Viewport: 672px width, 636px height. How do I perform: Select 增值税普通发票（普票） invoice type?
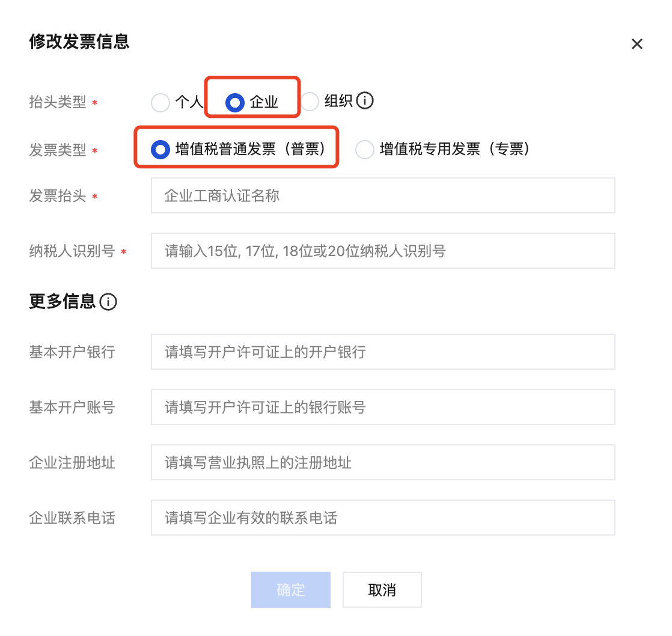[x=160, y=149]
